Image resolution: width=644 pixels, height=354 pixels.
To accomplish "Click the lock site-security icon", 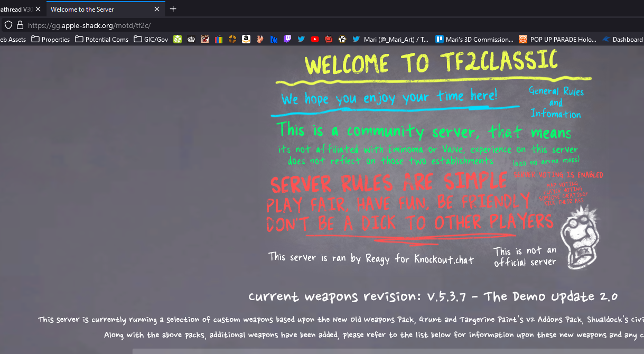I will tap(20, 25).
